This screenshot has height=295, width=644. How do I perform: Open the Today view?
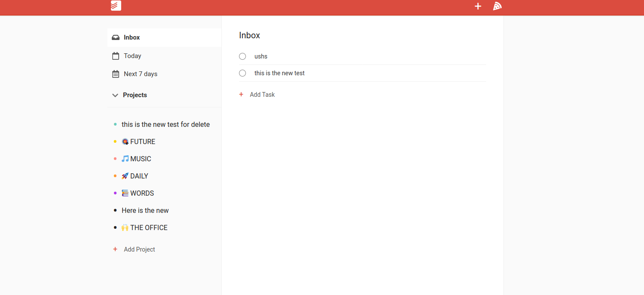[132, 56]
